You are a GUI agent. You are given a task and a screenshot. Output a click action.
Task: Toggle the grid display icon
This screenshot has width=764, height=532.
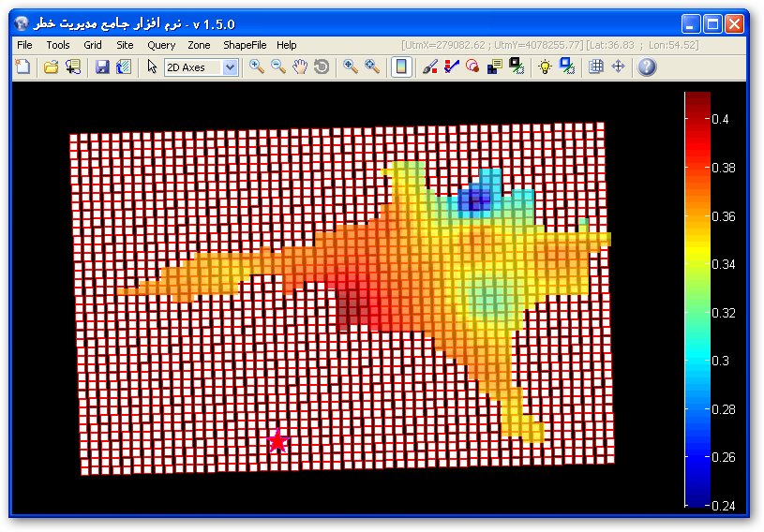coord(595,66)
